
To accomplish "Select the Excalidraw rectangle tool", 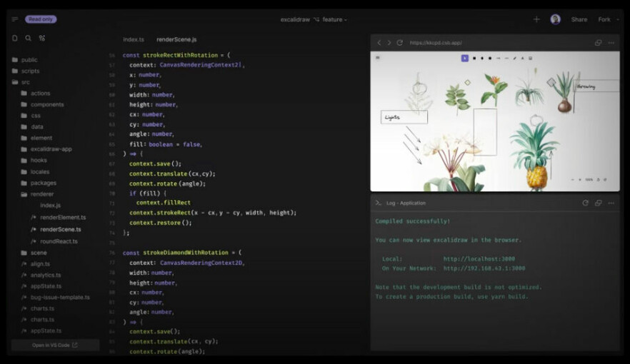I will 474,59.
